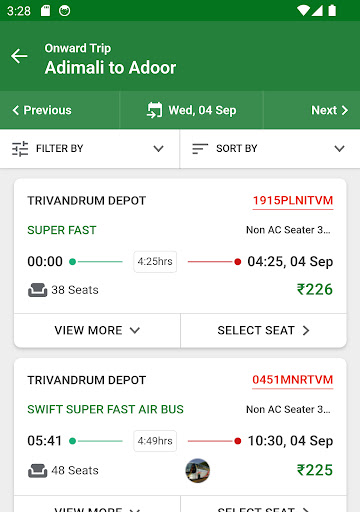
Task: Tap the SD card status icon
Action: 45,11
